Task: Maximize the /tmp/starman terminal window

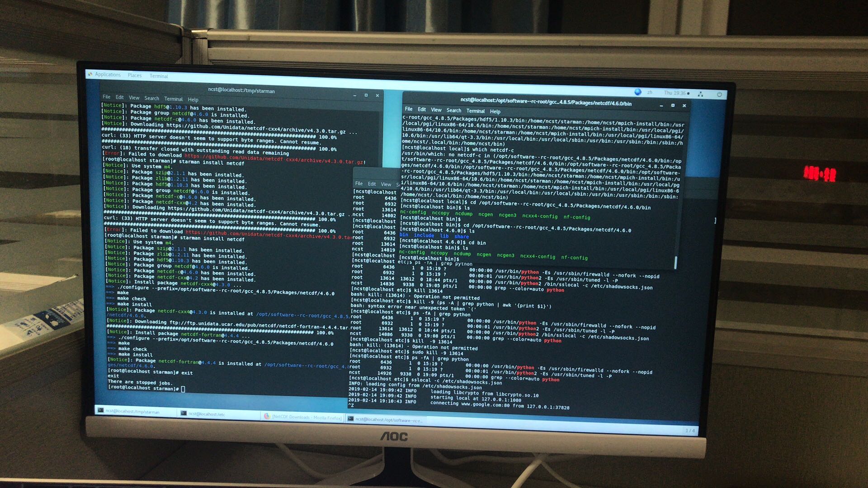Action: tap(366, 95)
